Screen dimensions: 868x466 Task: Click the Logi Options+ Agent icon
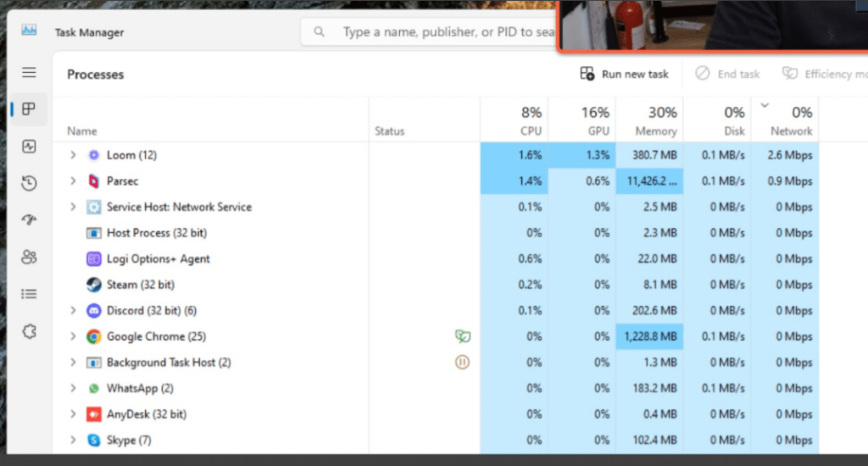[x=93, y=258]
